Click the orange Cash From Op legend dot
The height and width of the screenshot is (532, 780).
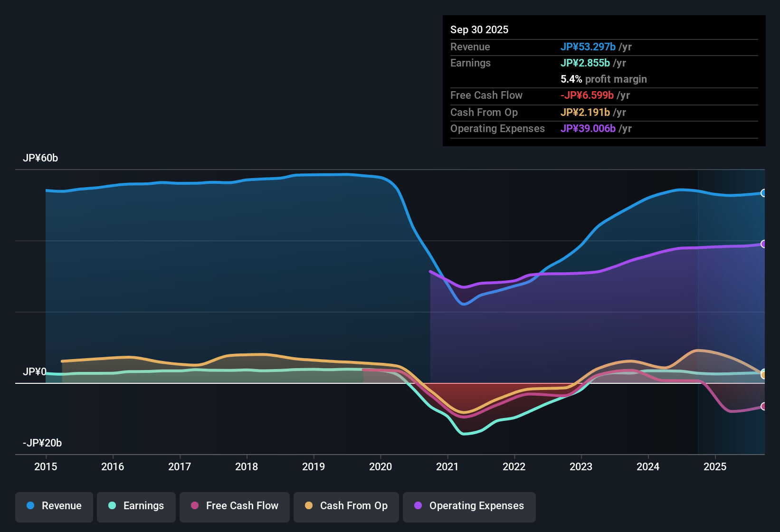click(309, 506)
